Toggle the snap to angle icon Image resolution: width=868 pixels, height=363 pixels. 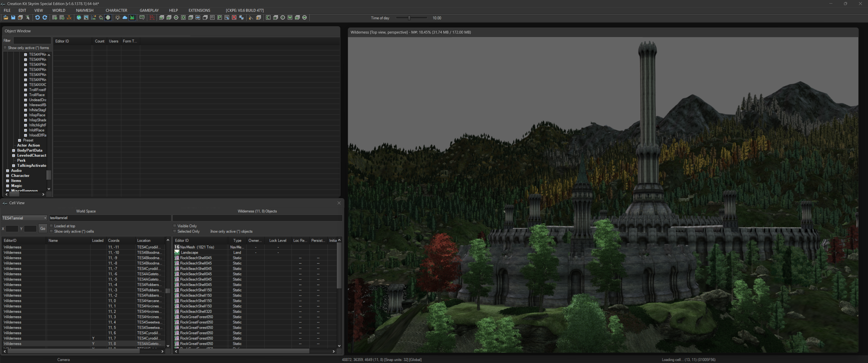click(62, 17)
